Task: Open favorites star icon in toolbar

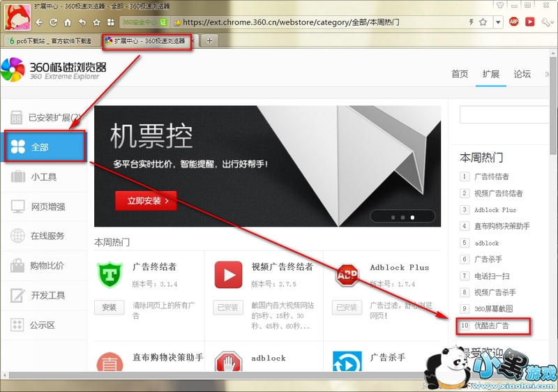Action: [96, 22]
